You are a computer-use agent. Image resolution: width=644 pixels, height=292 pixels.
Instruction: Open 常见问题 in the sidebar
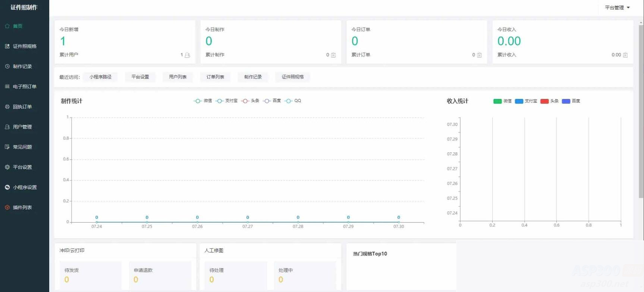pyautogui.click(x=22, y=147)
